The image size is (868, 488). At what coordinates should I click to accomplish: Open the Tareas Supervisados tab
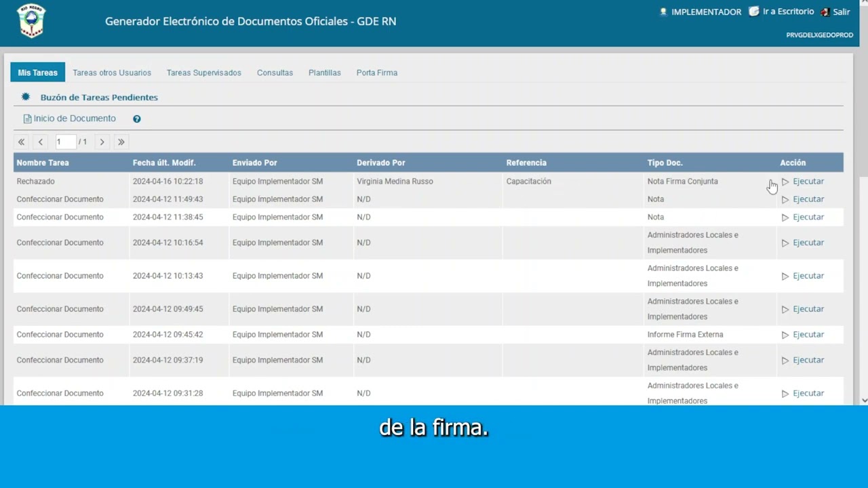coord(204,73)
